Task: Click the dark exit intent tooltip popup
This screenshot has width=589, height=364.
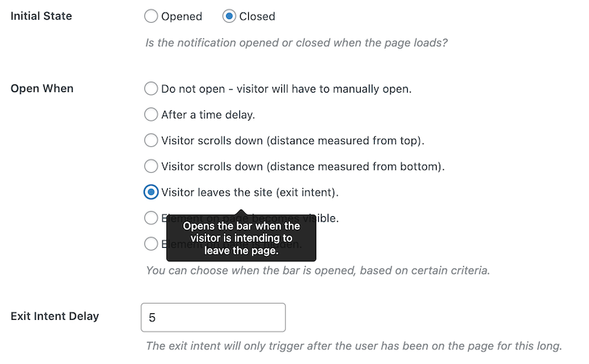Action: [x=241, y=238]
